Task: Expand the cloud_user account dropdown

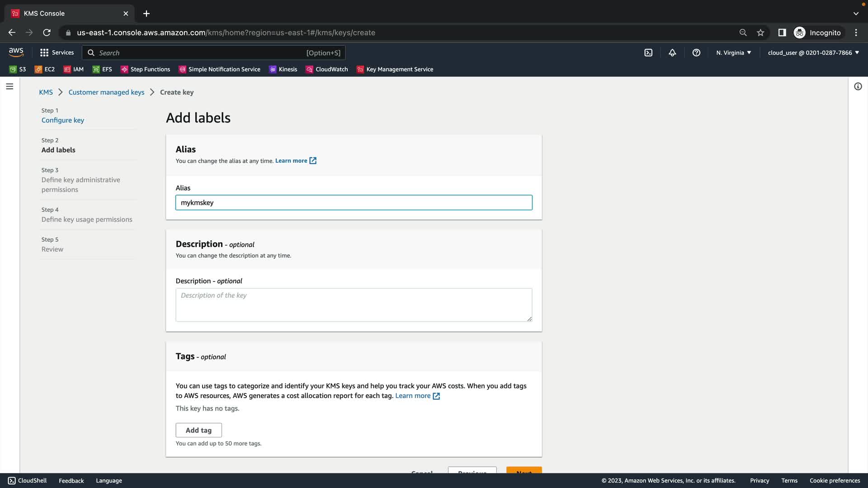Action: pos(813,53)
